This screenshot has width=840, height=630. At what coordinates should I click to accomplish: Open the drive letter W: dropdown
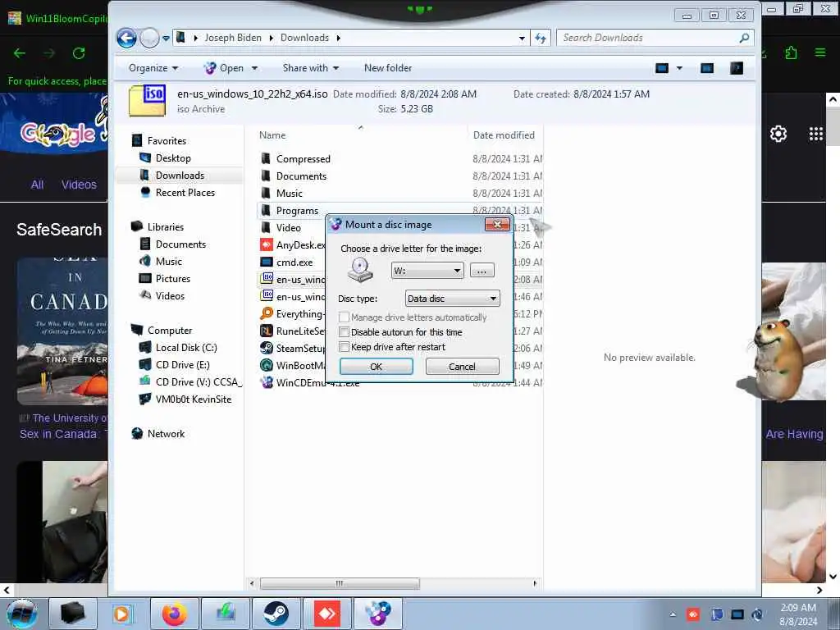point(456,271)
